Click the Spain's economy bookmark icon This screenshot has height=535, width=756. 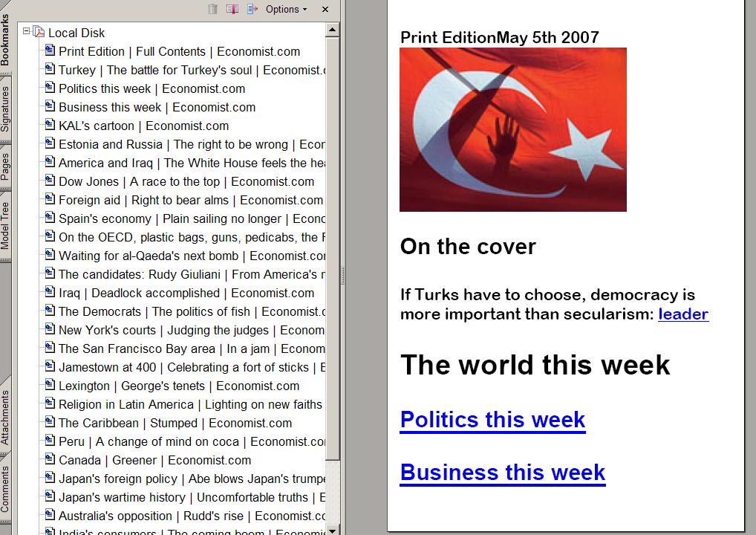[x=50, y=218]
